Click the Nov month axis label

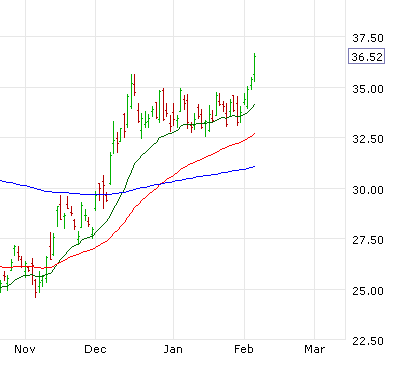click(x=25, y=349)
